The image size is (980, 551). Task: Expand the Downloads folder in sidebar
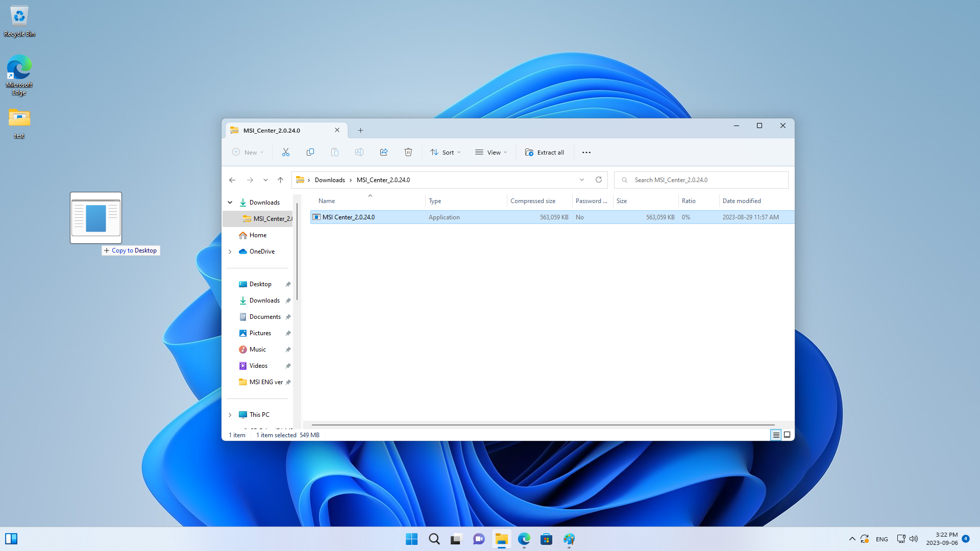point(230,202)
